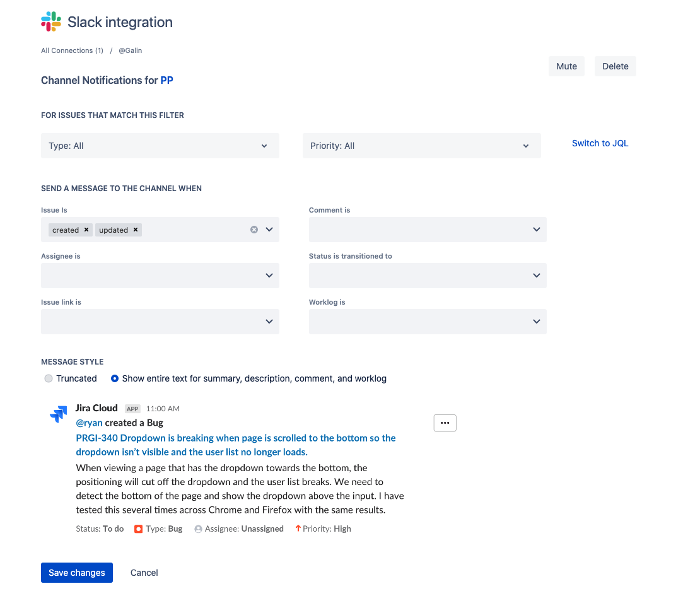
Task: Cancel the notification edits
Action: (144, 572)
